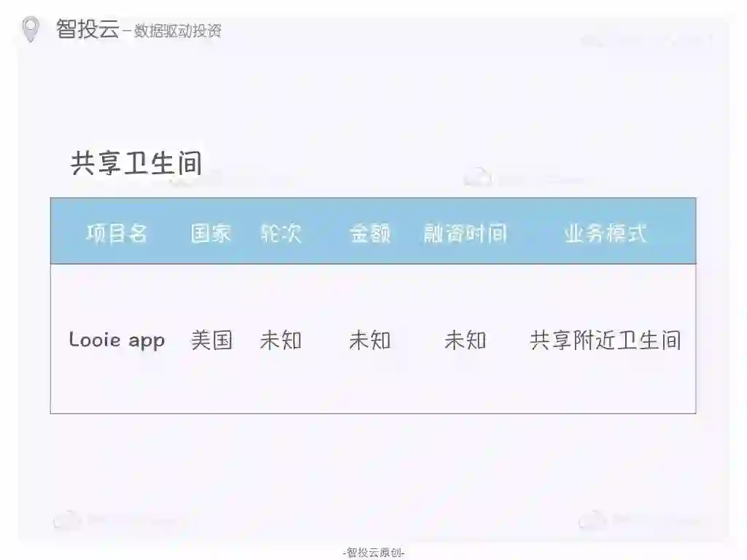Image resolution: width=747 pixels, height=560 pixels.
Task: Click the 智投云 brand title
Action: tap(88, 28)
